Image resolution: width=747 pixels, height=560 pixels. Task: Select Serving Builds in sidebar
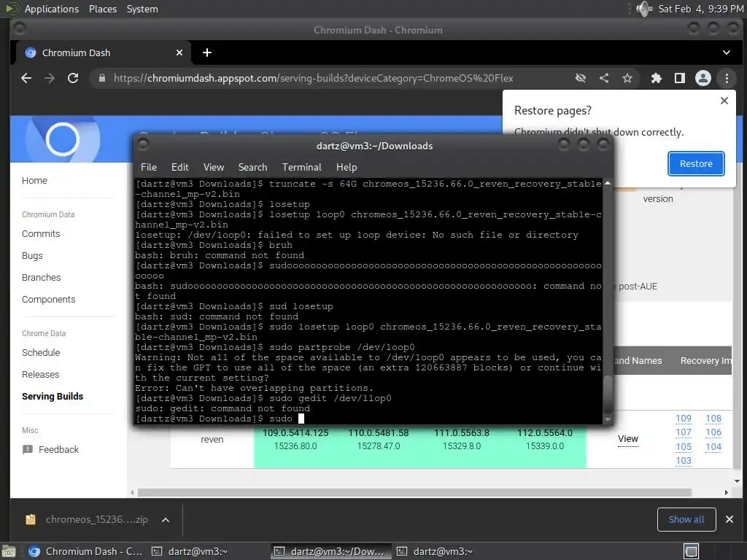53,397
